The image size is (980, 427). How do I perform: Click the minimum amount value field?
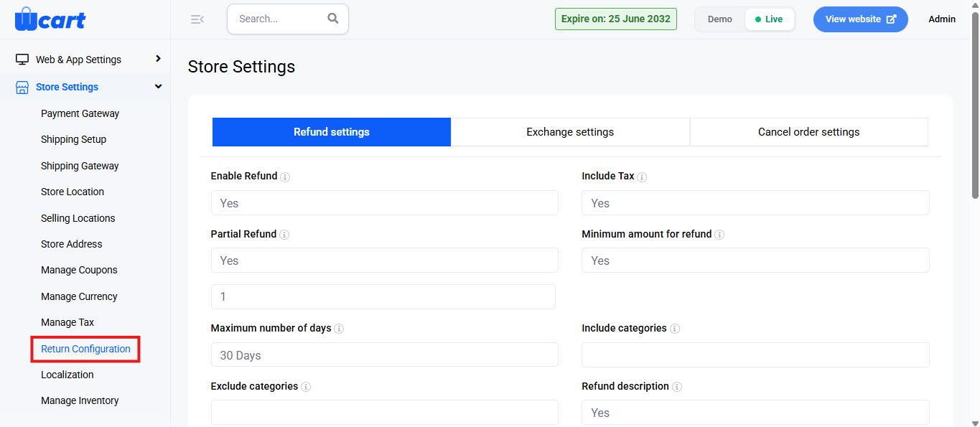383,296
